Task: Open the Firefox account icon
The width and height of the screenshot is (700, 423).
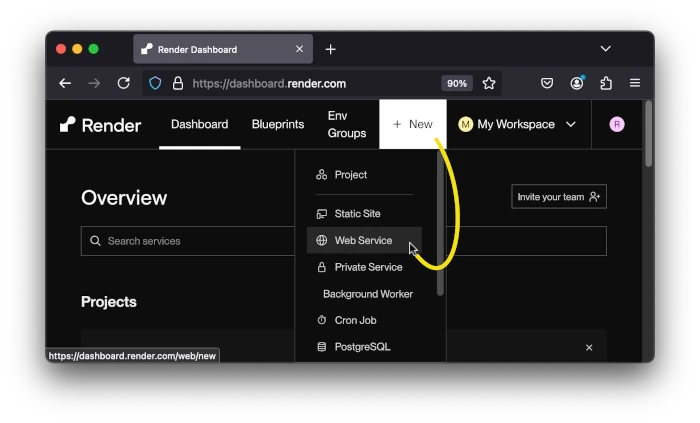Action: pos(577,83)
